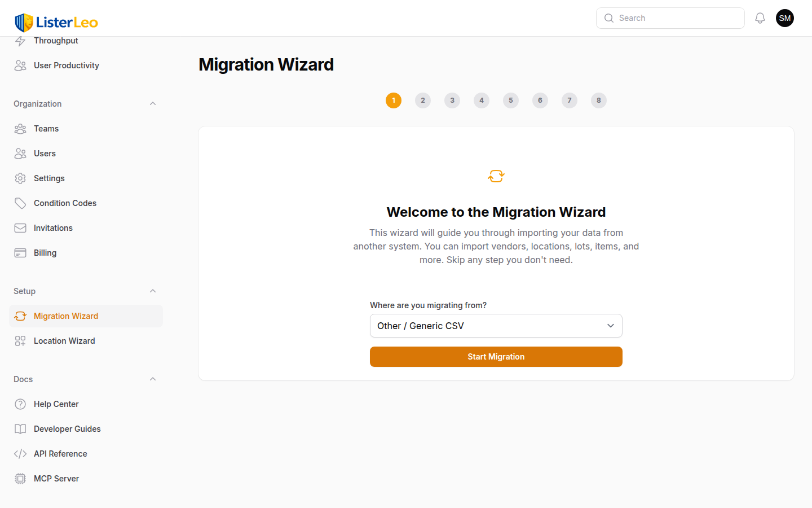Open the migration source dropdown
Viewport: 812px width, 508px height.
496,326
